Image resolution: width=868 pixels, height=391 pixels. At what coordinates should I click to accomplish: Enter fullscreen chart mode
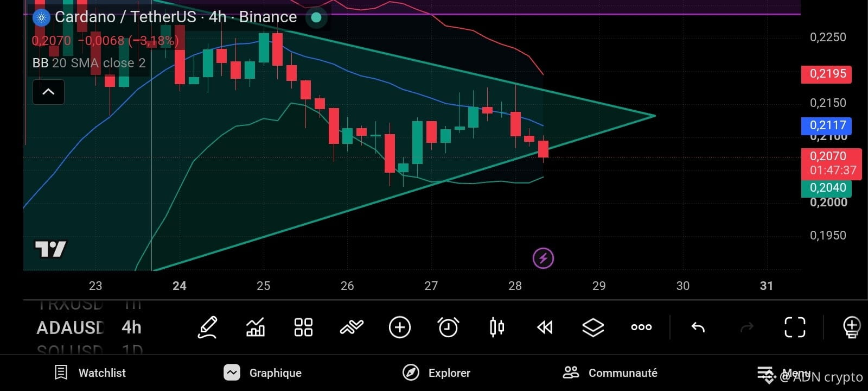(x=795, y=327)
